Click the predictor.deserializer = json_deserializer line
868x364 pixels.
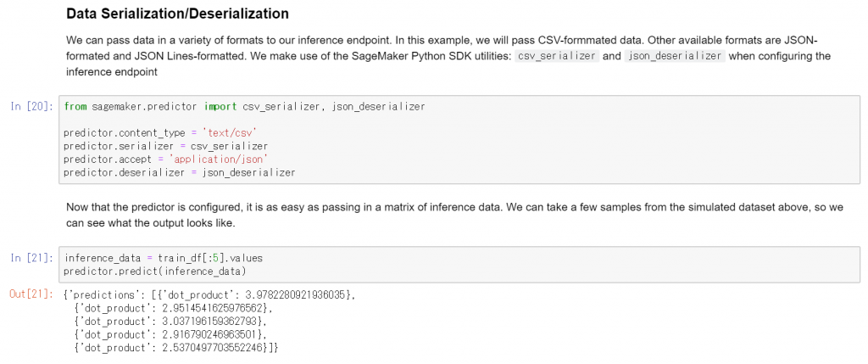pyautogui.click(x=180, y=173)
